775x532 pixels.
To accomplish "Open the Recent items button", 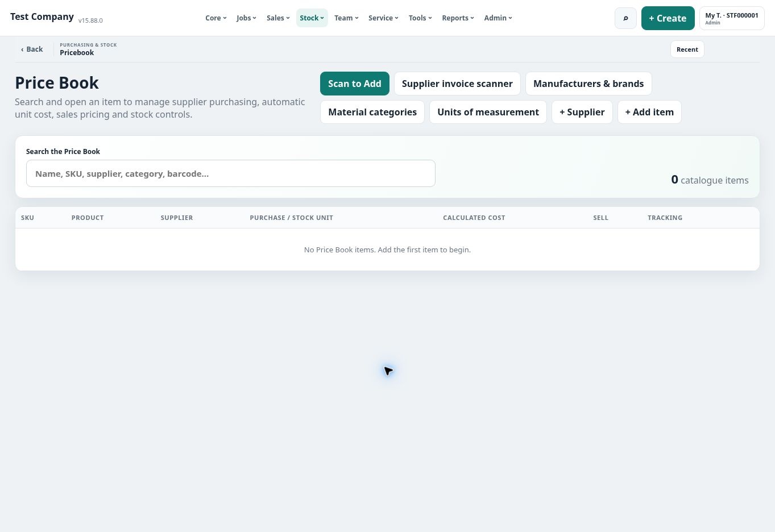I will [x=687, y=49].
